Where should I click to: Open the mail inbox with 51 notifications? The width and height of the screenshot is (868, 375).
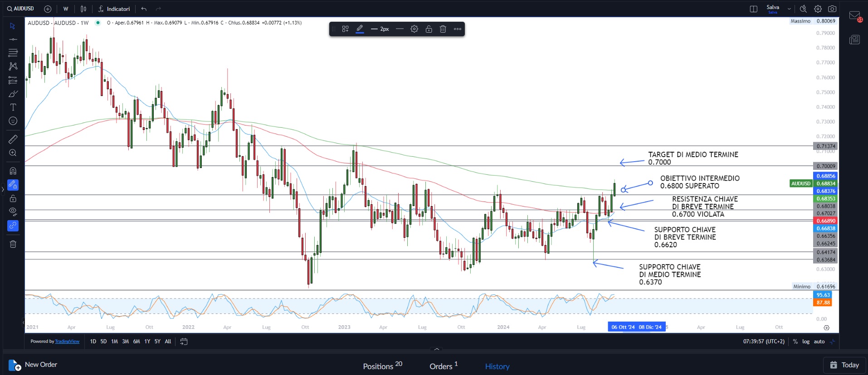click(855, 17)
